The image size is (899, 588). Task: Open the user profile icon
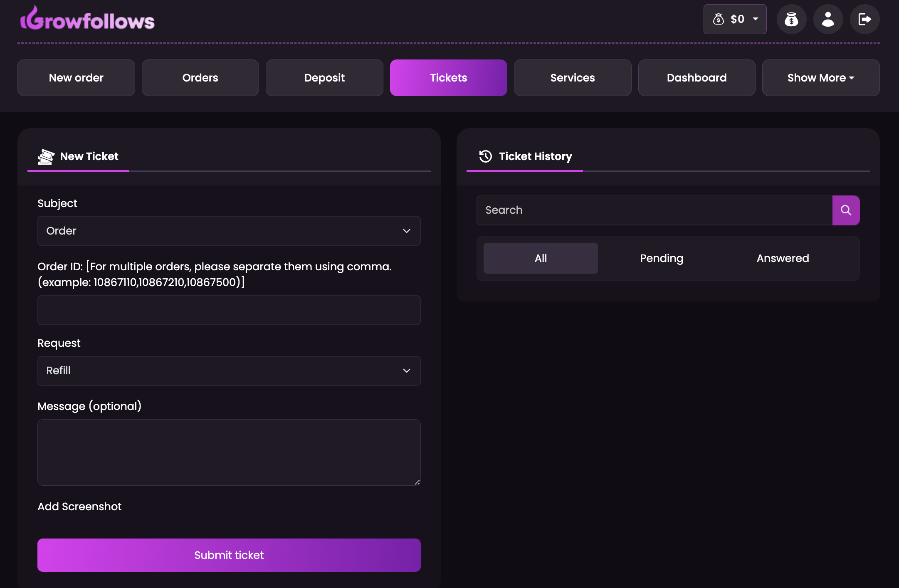(828, 19)
